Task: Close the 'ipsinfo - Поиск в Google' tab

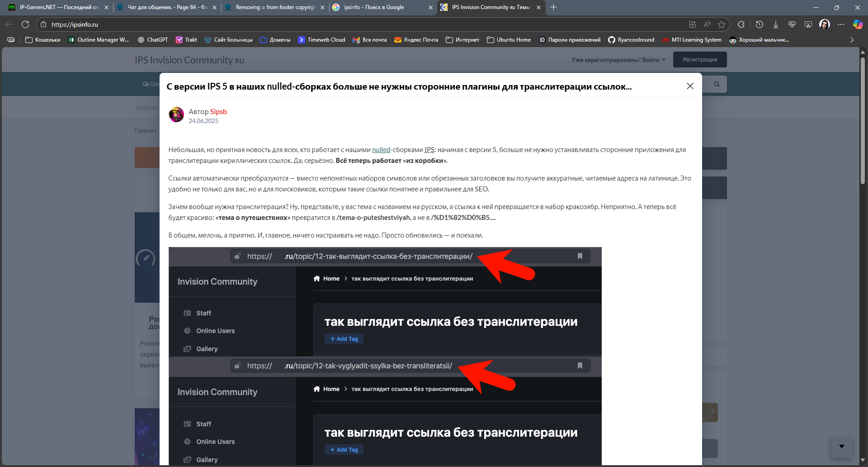Action: 430,7
